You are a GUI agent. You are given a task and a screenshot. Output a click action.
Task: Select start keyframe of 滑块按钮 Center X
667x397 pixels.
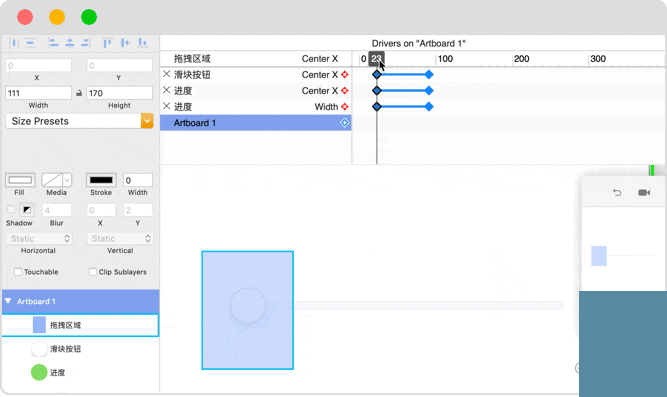(376, 74)
